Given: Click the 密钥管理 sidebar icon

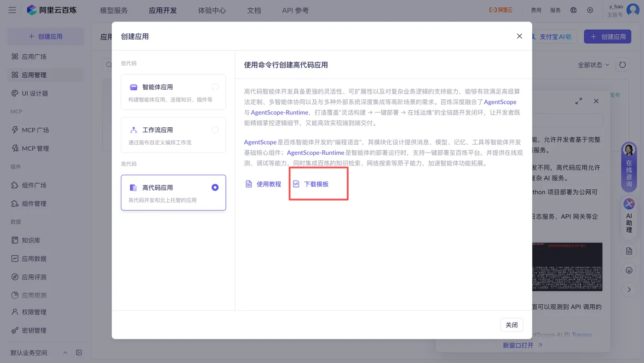Looking at the screenshot, I should pos(15,330).
